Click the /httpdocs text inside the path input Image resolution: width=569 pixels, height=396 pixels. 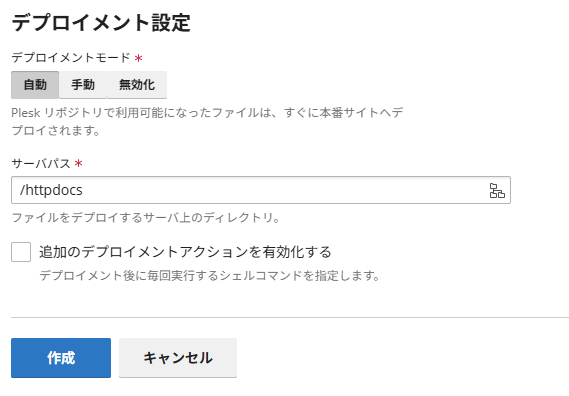(51, 190)
